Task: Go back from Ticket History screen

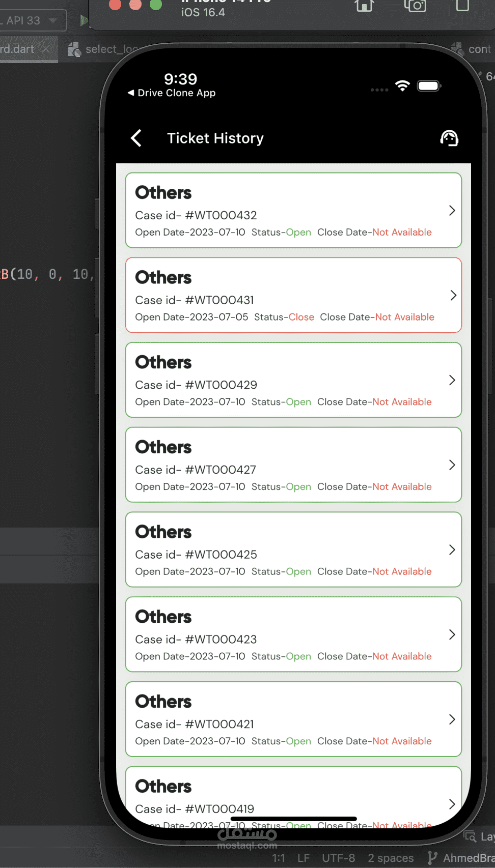Action: (136, 138)
